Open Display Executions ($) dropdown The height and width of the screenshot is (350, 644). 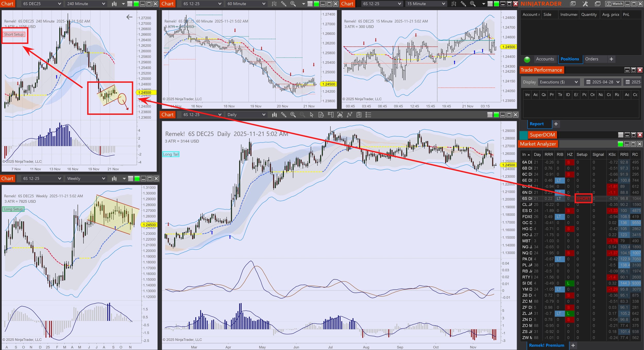(559, 82)
